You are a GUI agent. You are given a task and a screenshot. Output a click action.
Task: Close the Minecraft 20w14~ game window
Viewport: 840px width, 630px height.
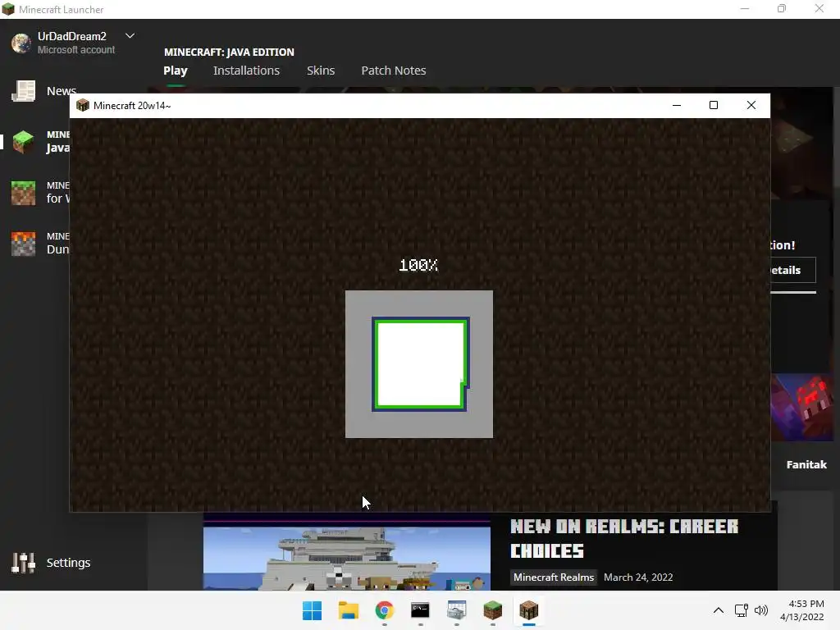[751, 106]
